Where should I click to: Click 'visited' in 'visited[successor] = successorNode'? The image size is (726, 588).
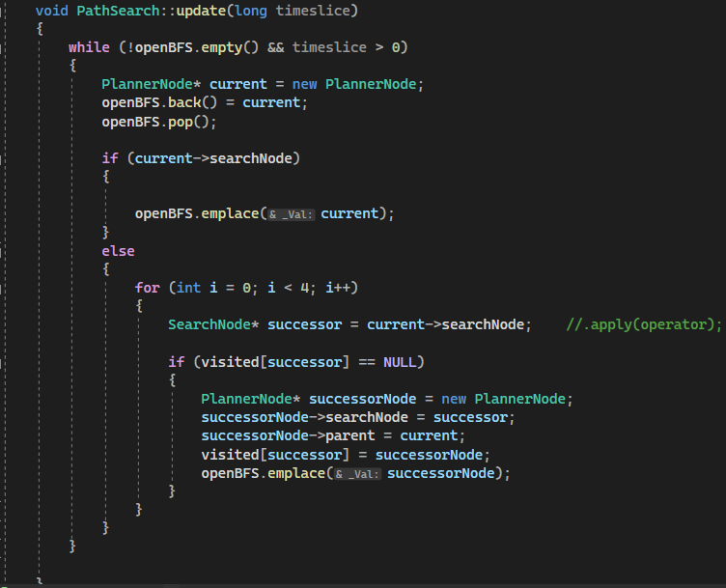(x=230, y=455)
